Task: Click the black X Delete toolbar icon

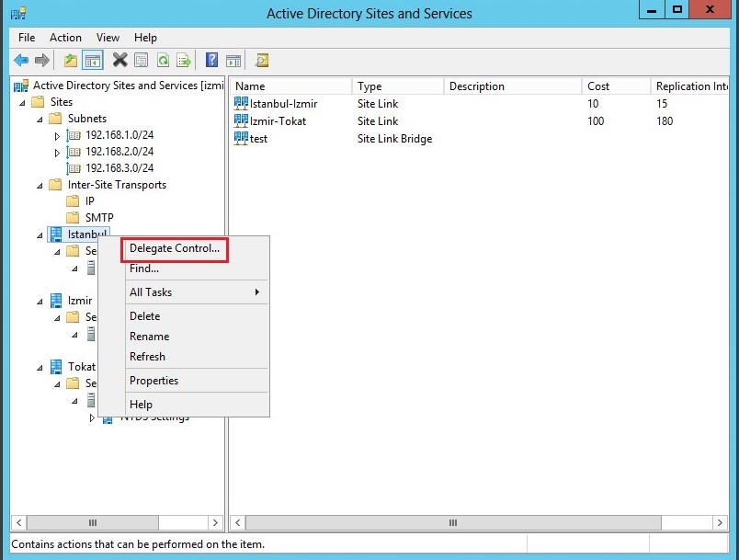Action: click(119, 60)
